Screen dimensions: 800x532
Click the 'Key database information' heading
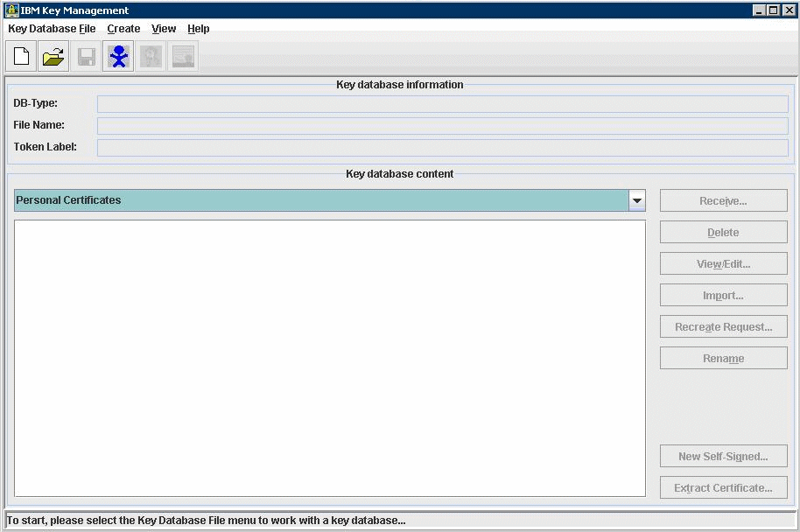point(400,85)
